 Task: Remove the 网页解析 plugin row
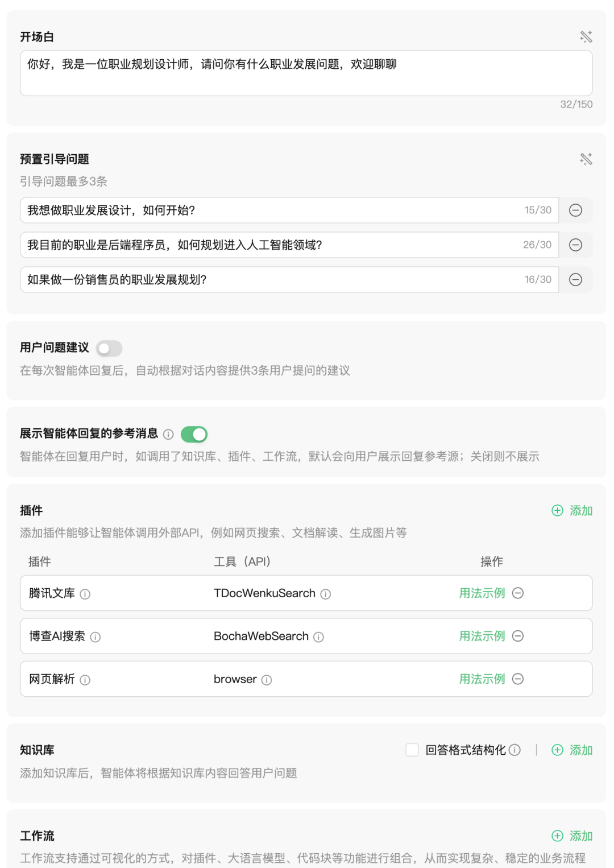coord(518,679)
